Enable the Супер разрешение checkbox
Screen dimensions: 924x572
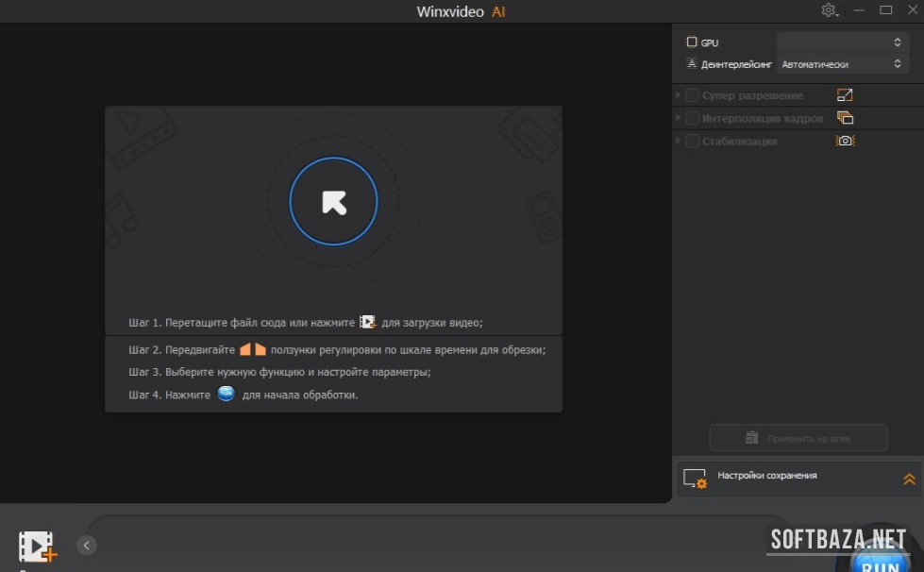pyautogui.click(x=692, y=95)
